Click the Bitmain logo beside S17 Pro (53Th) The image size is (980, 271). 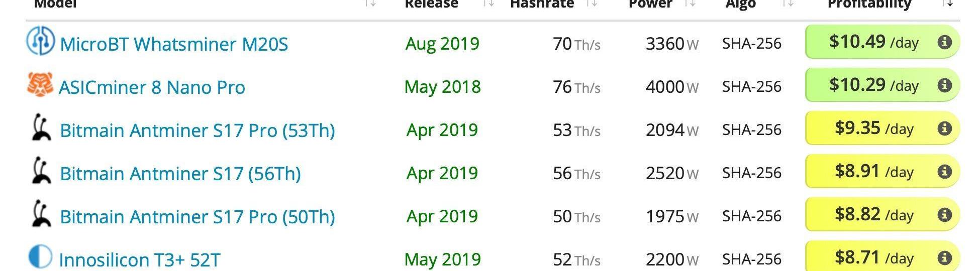tap(40, 127)
